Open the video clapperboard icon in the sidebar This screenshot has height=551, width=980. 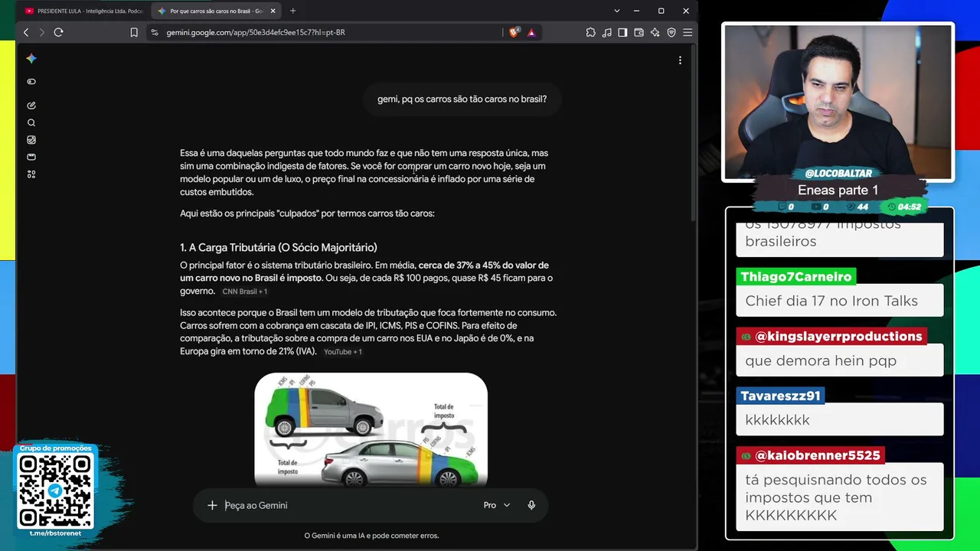31,157
